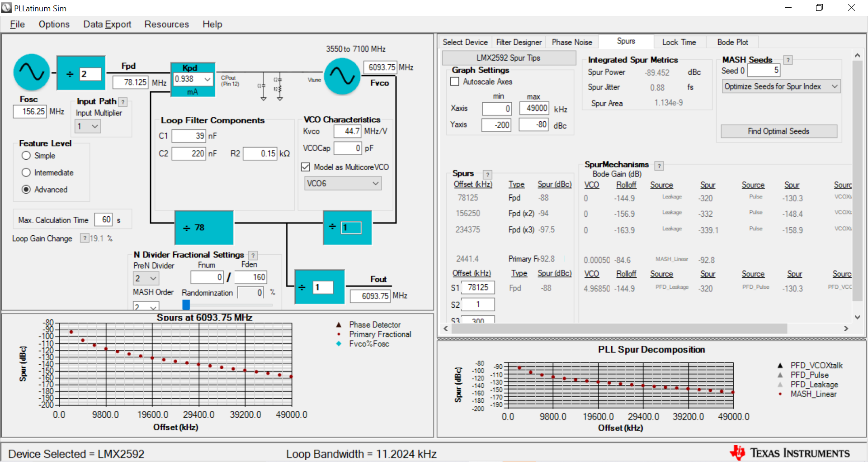Switch to the Select Device tab
This screenshot has width=868, height=462.
[465, 42]
